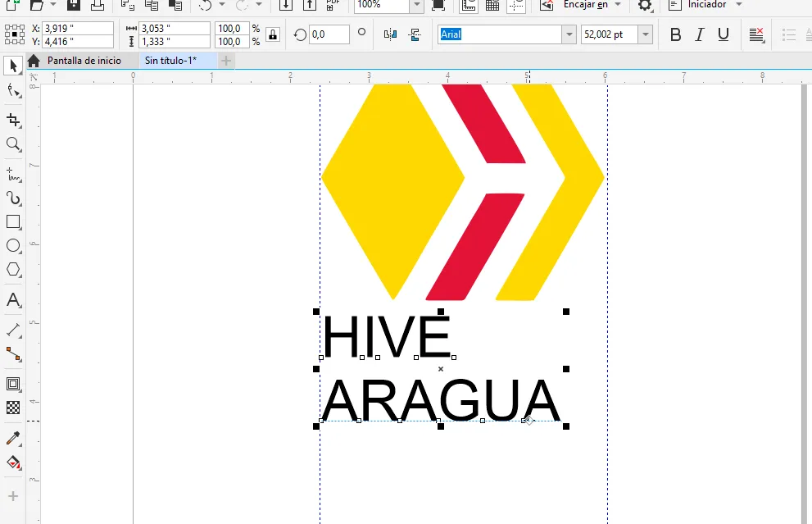Click the ARAGUA text on canvas
This screenshot has height=524, width=812.
(441, 399)
